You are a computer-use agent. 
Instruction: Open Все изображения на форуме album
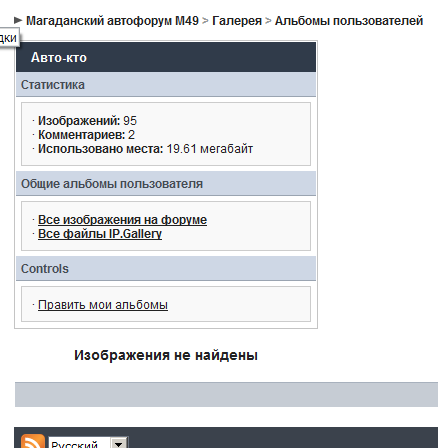tap(122, 220)
